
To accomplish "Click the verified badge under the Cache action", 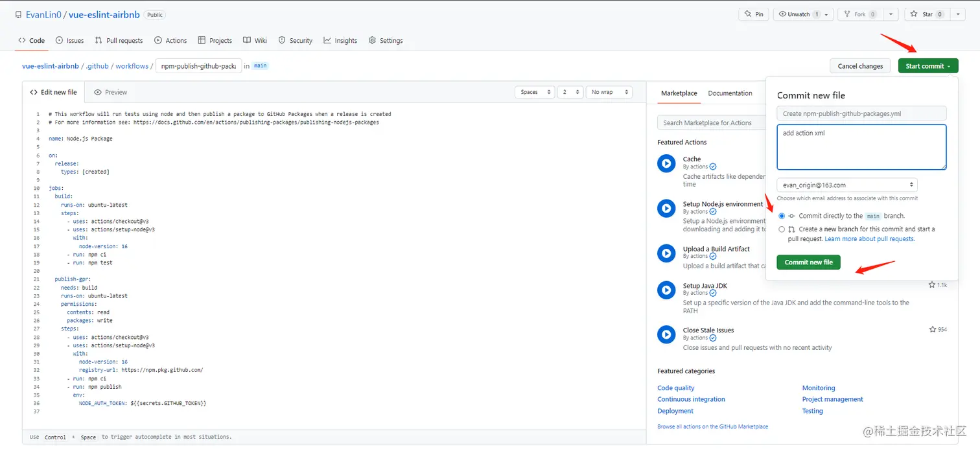I will (x=713, y=167).
